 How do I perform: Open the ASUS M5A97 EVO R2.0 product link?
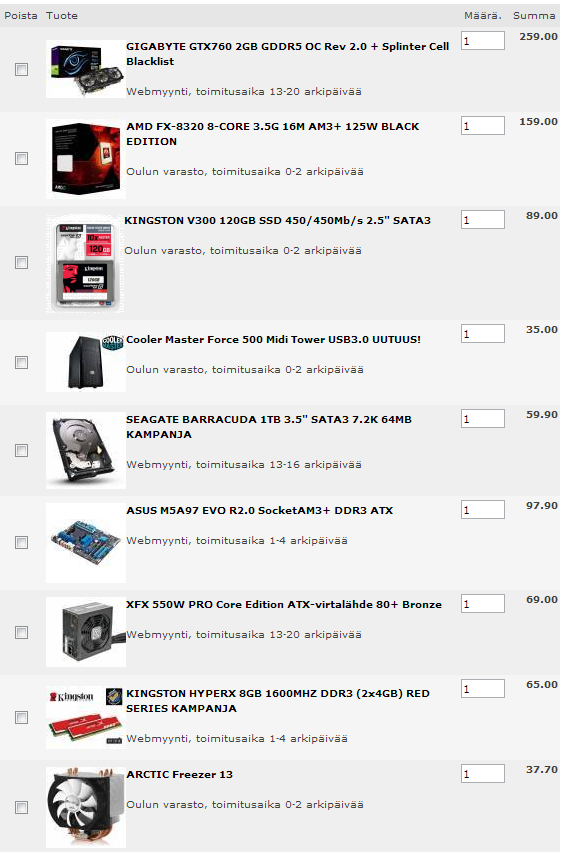[x=259, y=510]
